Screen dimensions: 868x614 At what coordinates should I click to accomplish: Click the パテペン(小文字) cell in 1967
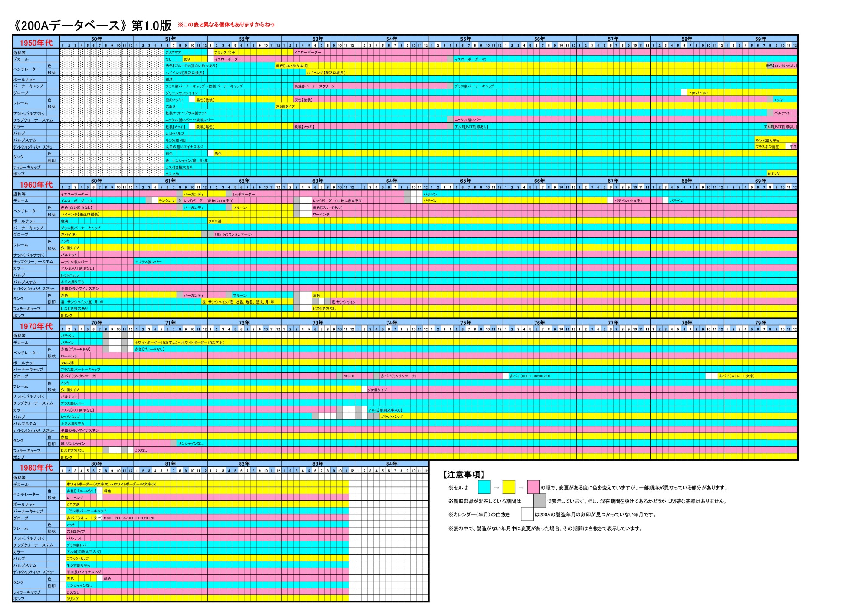(x=628, y=201)
